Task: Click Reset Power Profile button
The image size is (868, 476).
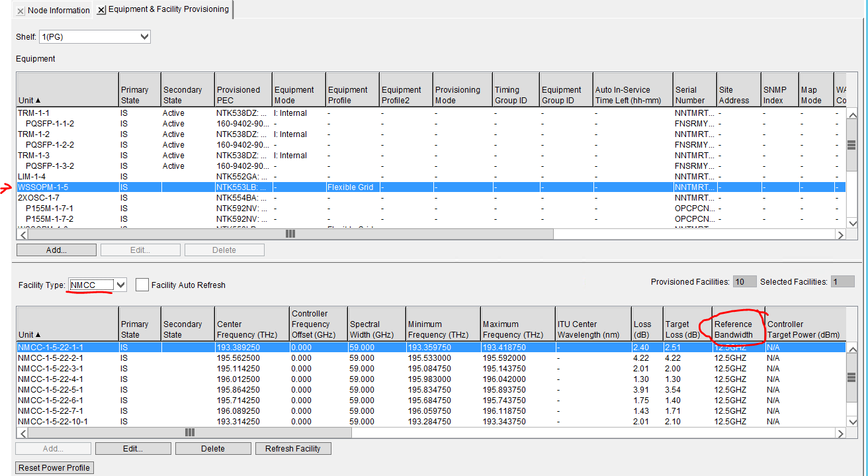Action: click(x=54, y=467)
